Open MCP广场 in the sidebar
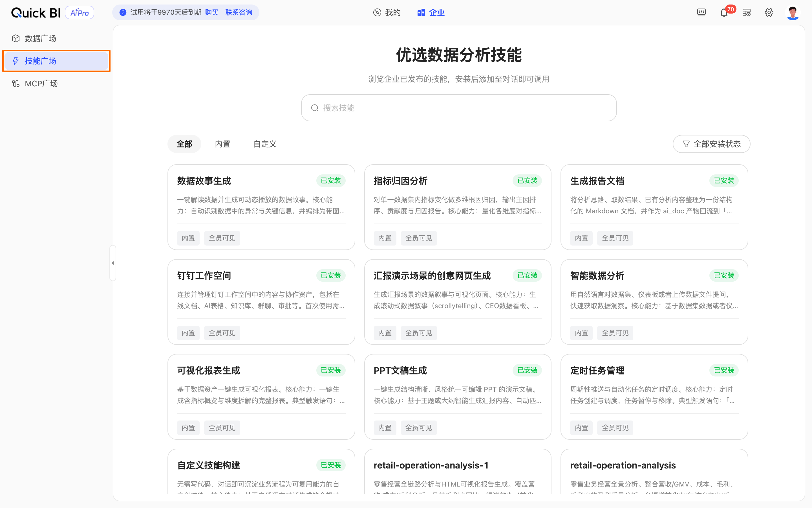Screen dimensions: 812x508 [56, 83]
